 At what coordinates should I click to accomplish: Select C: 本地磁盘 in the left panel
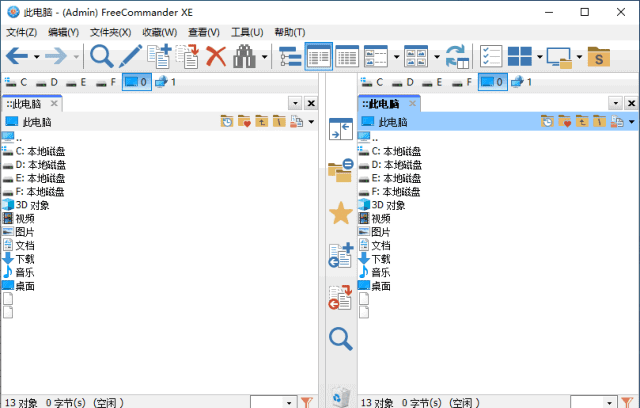pos(33,151)
